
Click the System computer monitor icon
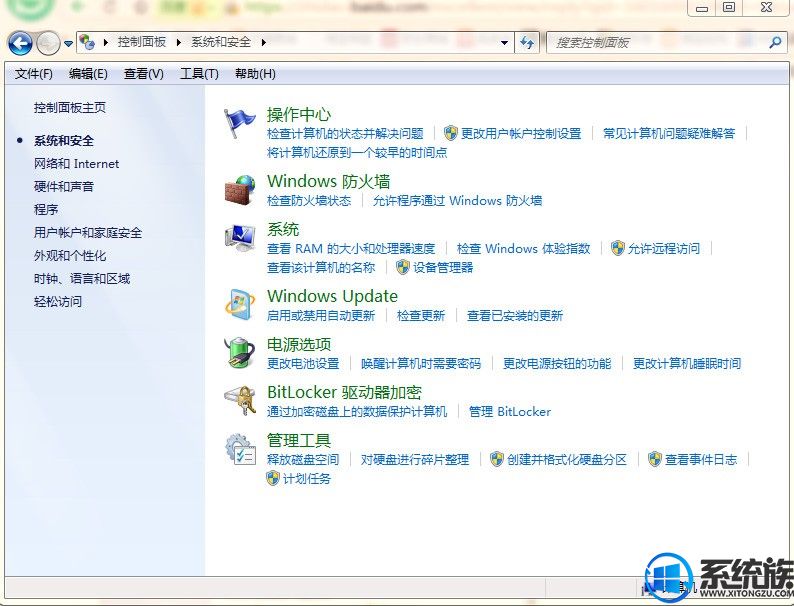[240, 238]
